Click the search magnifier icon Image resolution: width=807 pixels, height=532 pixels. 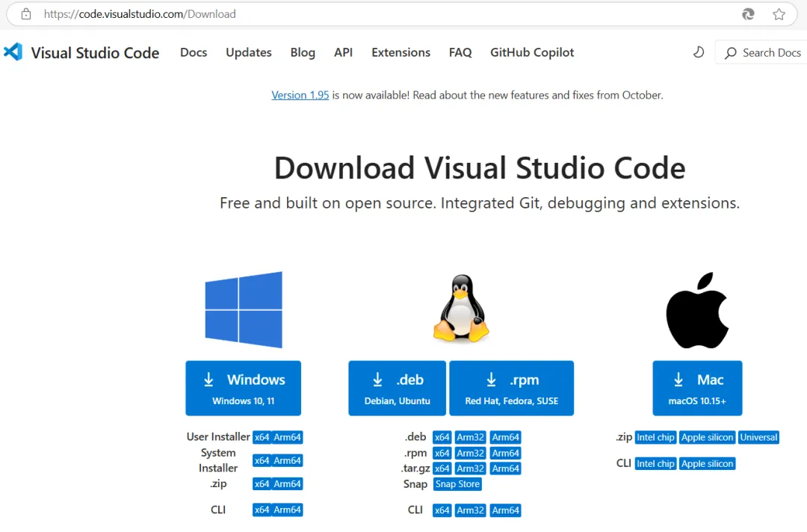tap(730, 53)
